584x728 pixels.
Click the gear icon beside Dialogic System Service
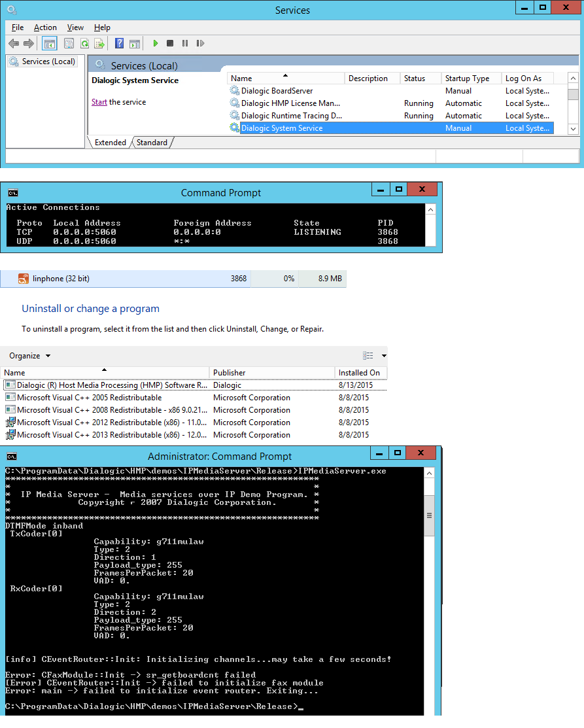pyautogui.click(x=234, y=128)
